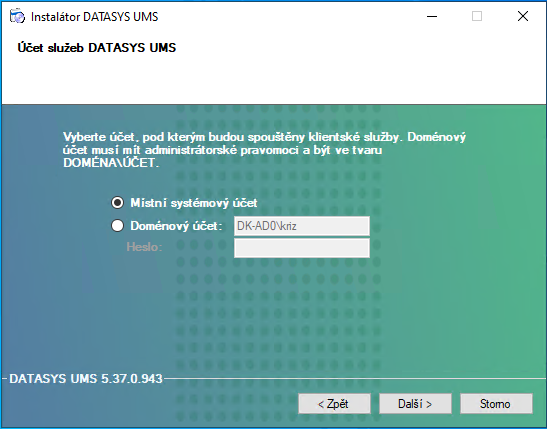Continue with the Další button
Image resolution: width=547 pixels, height=429 pixels.
pos(415,404)
